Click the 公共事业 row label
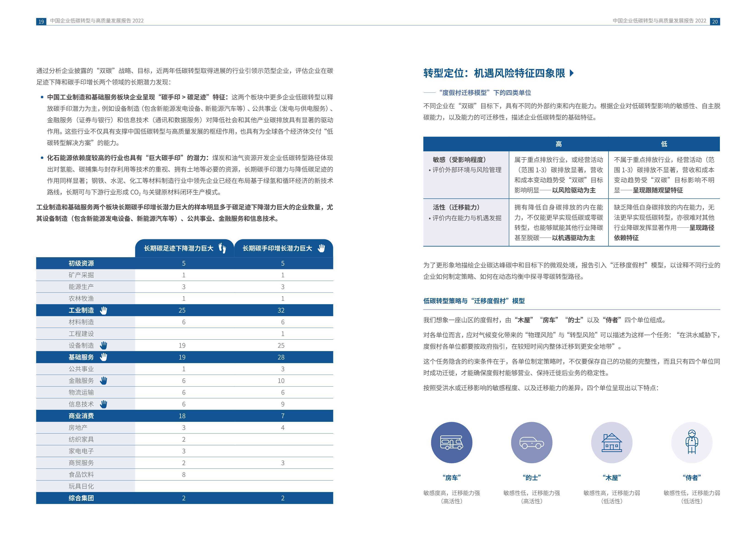The height and width of the screenshot is (534, 756). [x=81, y=369]
